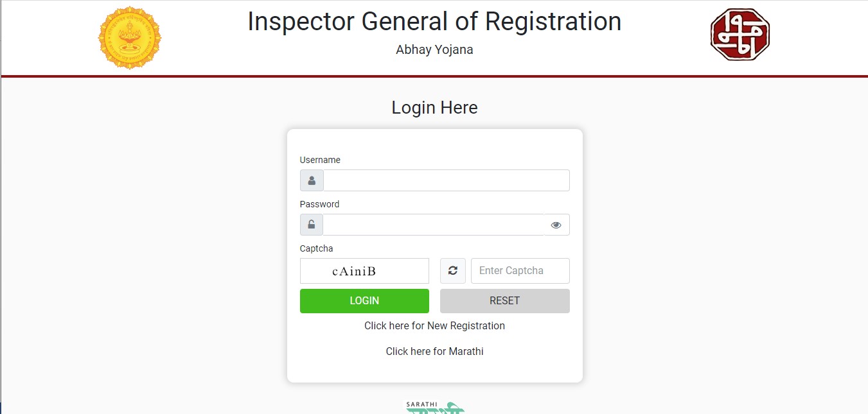Click the padlock icon beside Password

point(312,225)
